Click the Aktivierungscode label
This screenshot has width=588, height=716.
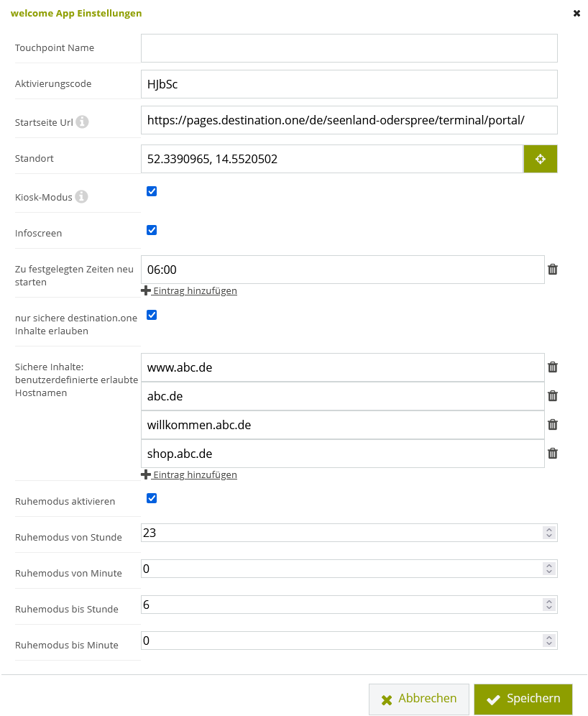coord(53,84)
